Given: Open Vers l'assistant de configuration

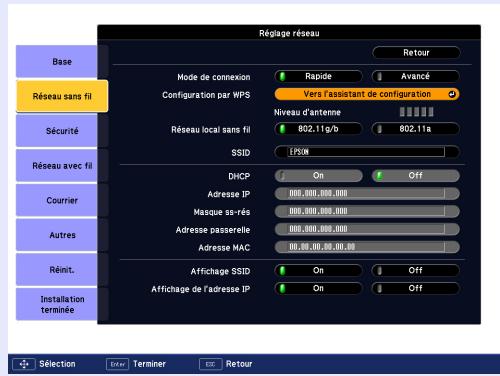Looking at the screenshot, I should coord(367,94).
